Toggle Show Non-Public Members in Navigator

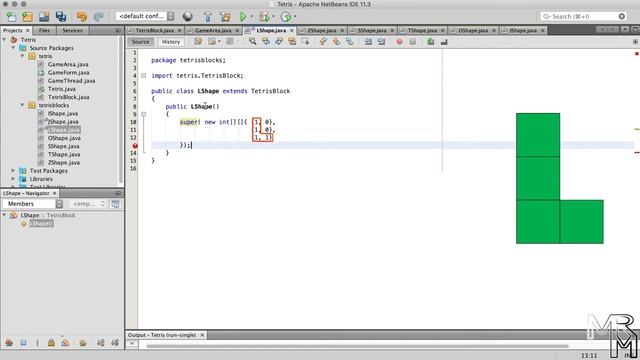[x=51, y=342]
